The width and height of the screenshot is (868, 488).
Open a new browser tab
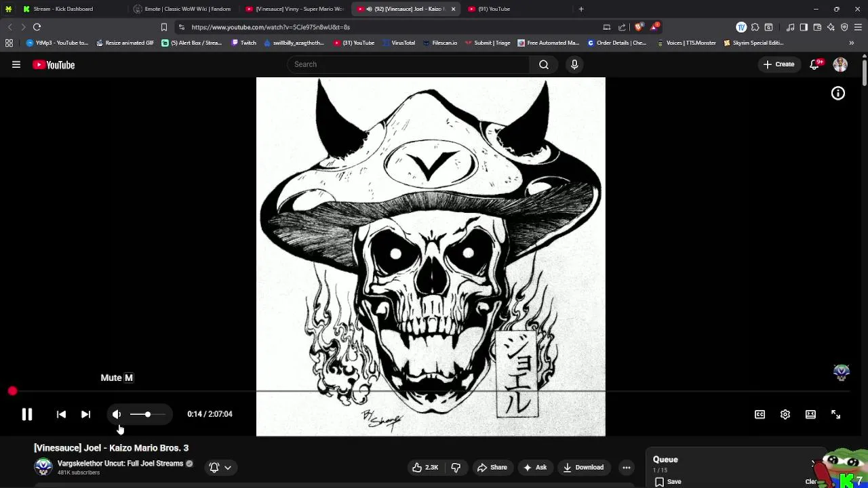pyautogui.click(x=581, y=9)
